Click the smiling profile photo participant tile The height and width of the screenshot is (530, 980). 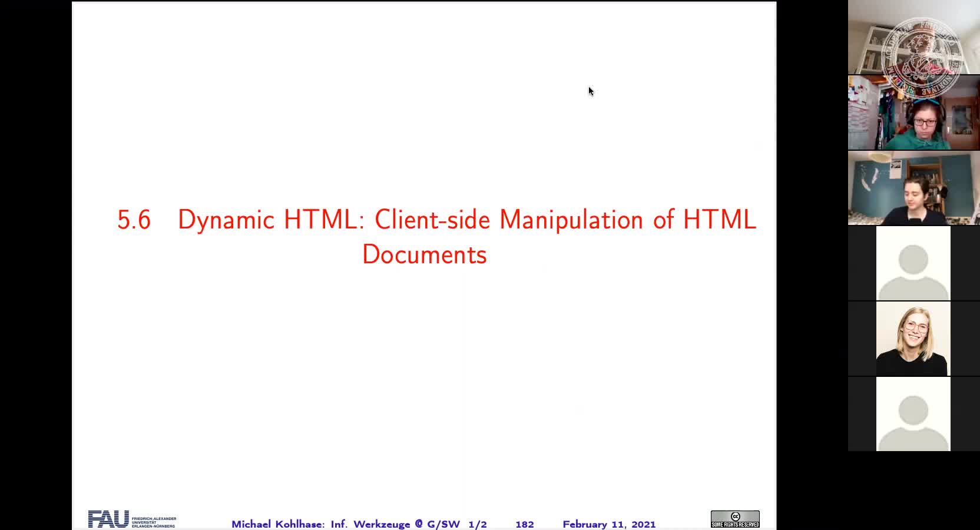913,339
